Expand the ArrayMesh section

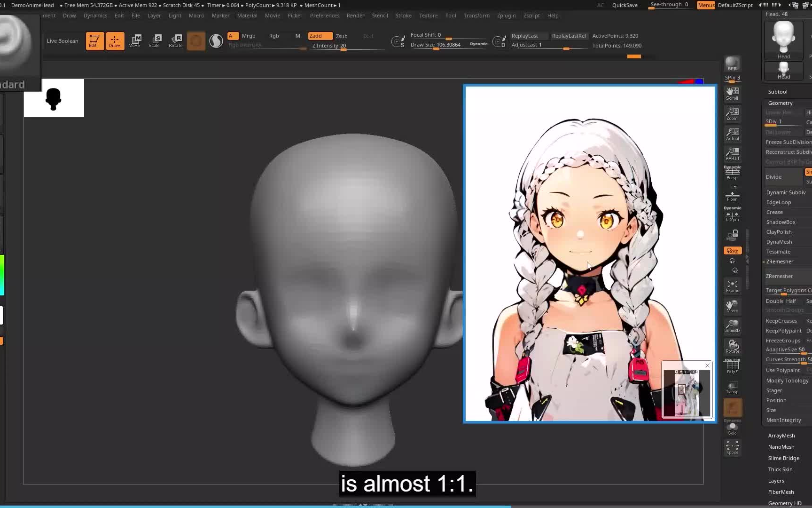click(781, 435)
